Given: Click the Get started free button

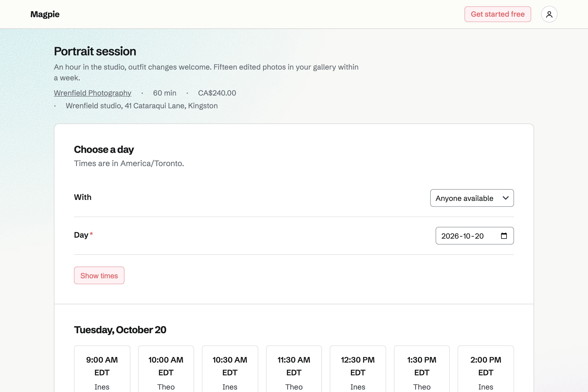Looking at the screenshot, I should click(498, 14).
